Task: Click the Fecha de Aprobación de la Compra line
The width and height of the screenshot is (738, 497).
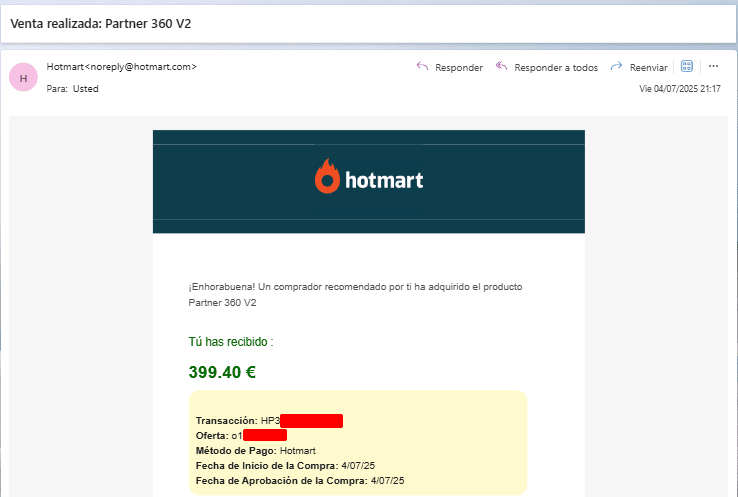Action: pos(300,481)
